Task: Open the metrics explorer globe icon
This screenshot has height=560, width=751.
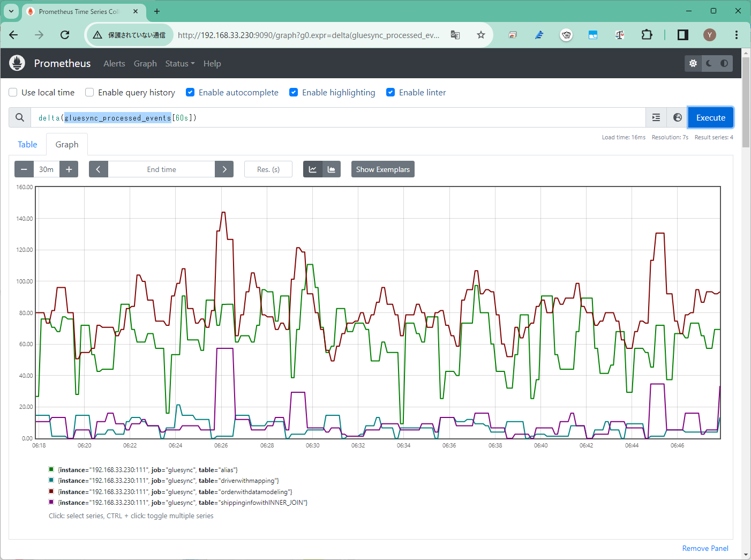Action: [x=678, y=117]
